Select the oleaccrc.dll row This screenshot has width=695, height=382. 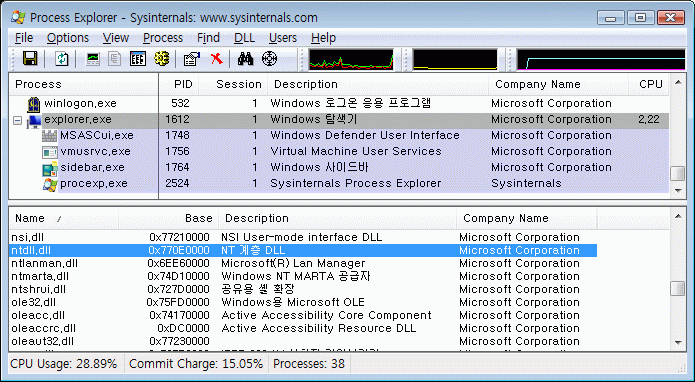click(303, 329)
